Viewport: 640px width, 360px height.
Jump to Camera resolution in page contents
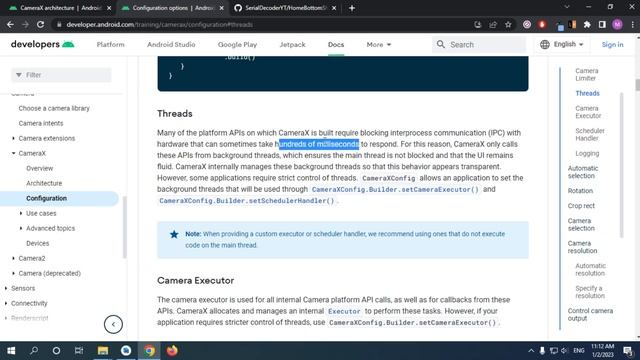[x=582, y=247]
